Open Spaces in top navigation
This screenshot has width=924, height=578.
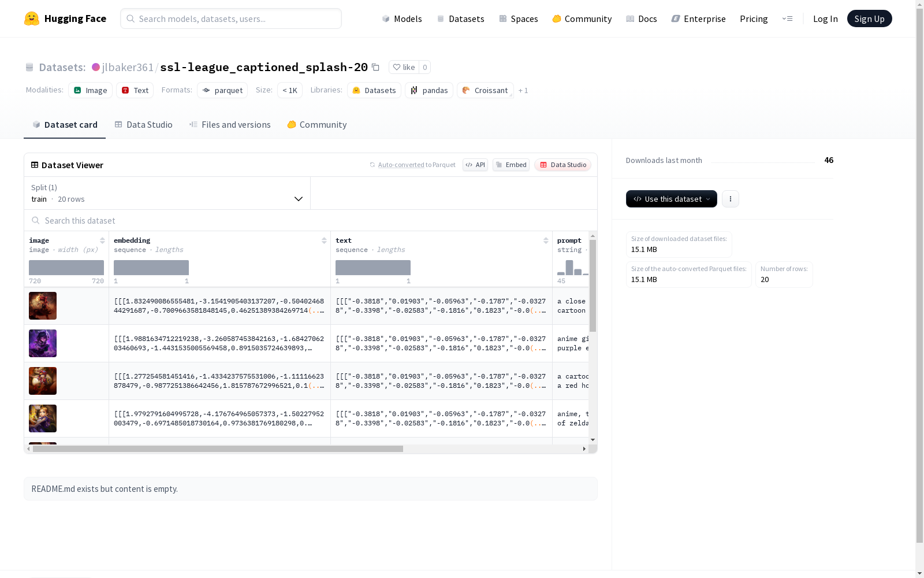click(519, 18)
